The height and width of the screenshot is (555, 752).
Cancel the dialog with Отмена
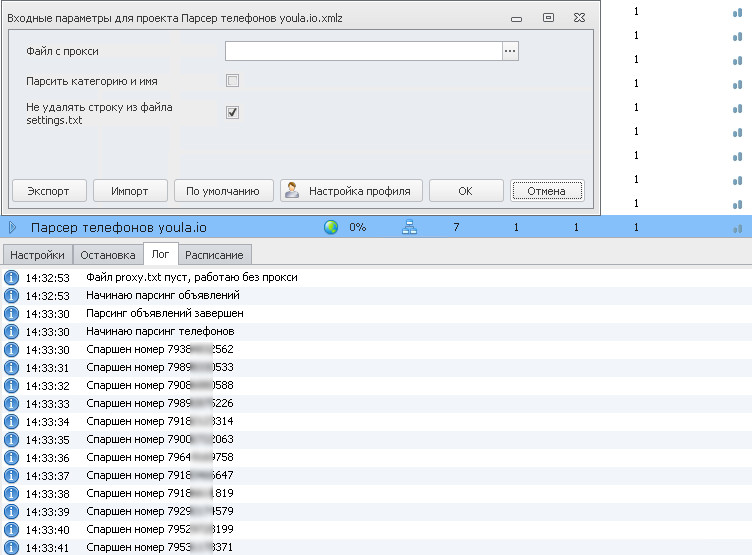tap(547, 191)
